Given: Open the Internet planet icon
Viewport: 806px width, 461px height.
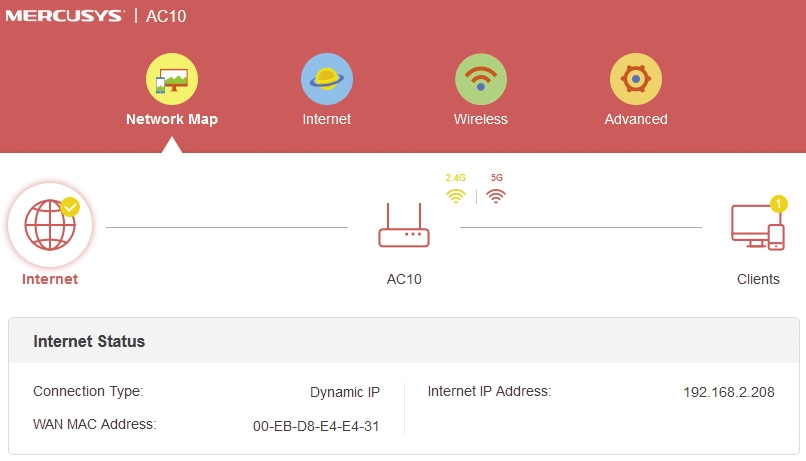Looking at the screenshot, I should tap(326, 79).
